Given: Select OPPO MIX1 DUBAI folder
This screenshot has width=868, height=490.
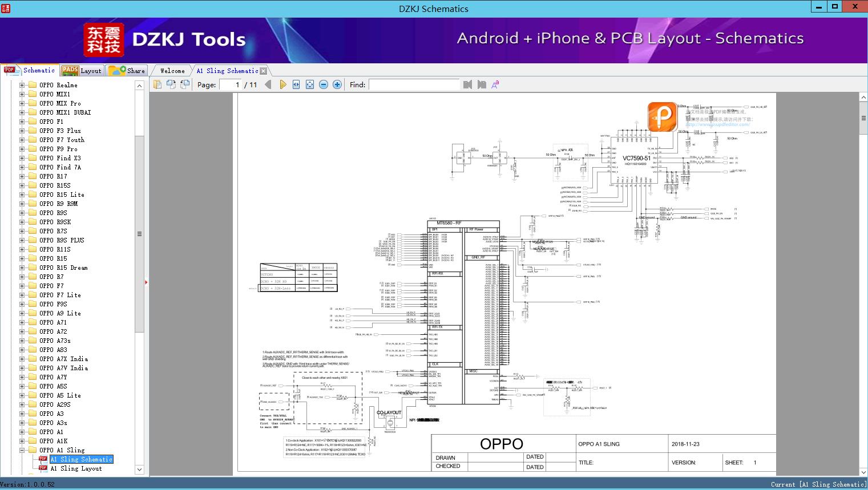Looking at the screenshot, I should click(x=65, y=112).
